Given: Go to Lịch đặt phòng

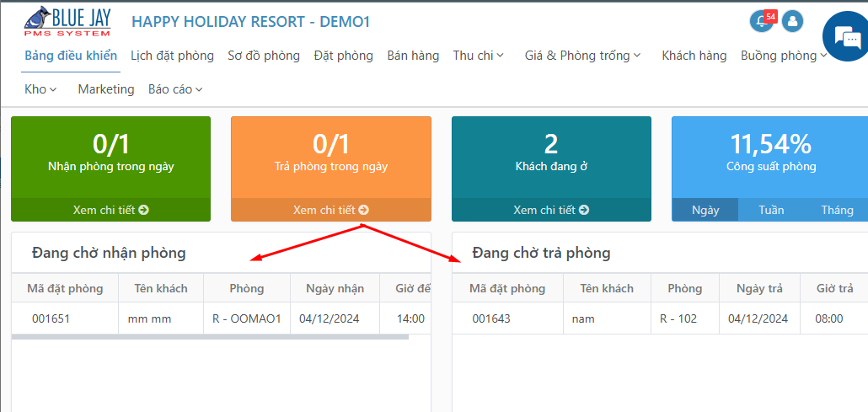Looking at the screenshot, I should tap(172, 56).
